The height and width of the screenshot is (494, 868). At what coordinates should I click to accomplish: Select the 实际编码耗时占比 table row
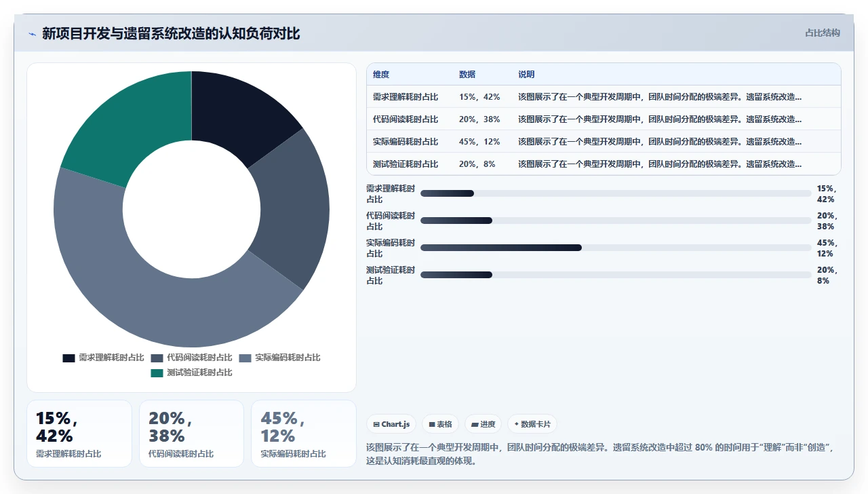pyautogui.click(x=604, y=142)
